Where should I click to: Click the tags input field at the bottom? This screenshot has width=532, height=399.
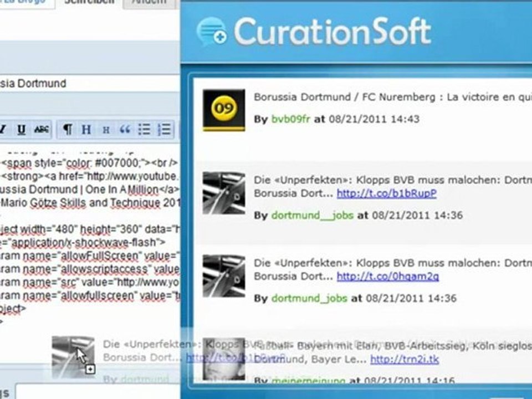(x=98, y=392)
